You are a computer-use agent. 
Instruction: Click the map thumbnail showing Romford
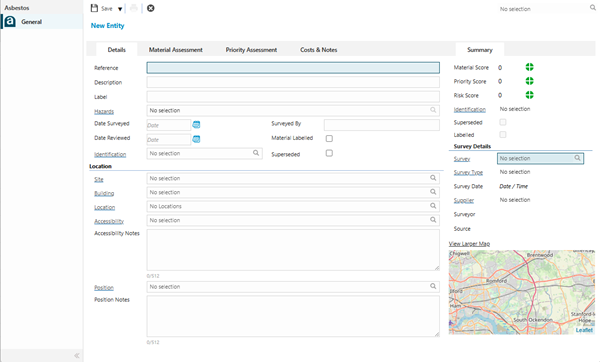[x=522, y=292]
